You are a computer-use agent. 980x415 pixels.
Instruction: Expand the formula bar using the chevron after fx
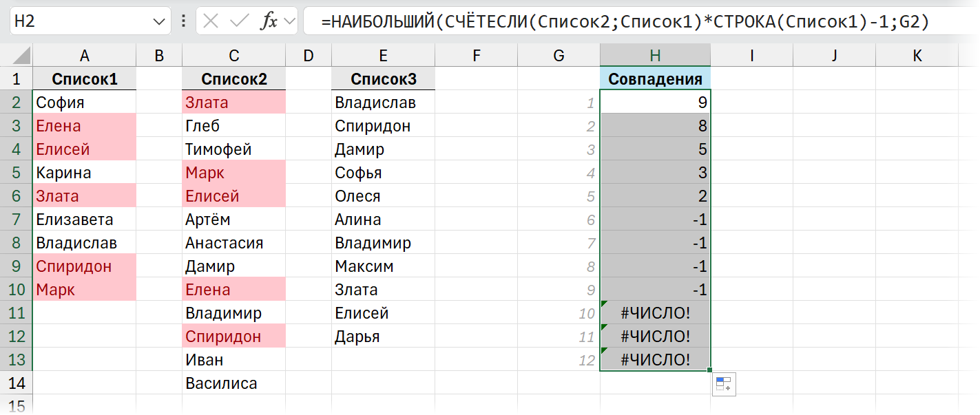tap(289, 21)
